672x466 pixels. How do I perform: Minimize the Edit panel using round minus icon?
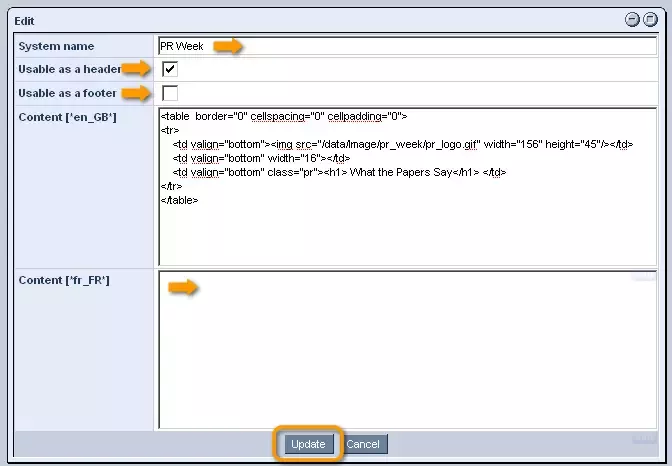632,19
